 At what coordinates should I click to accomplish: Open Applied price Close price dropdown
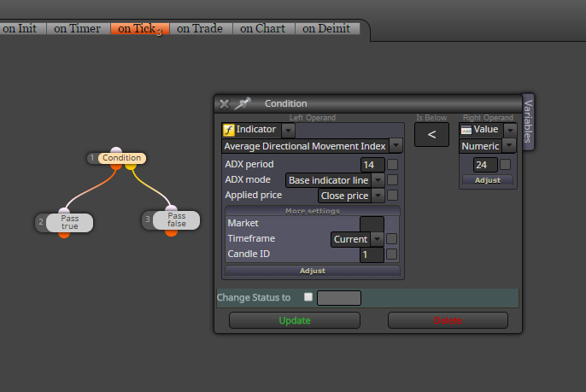click(x=378, y=196)
